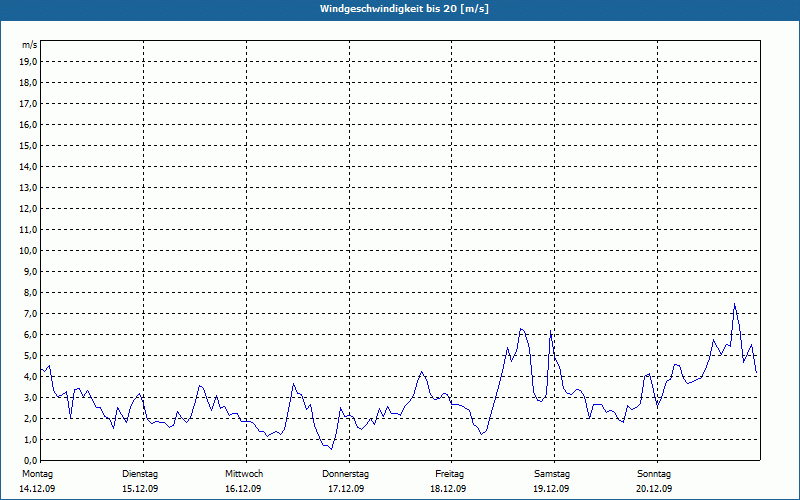The width and height of the screenshot is (800, 500).
Task: Click the 0,0 axis value
Action: [30, 461]
